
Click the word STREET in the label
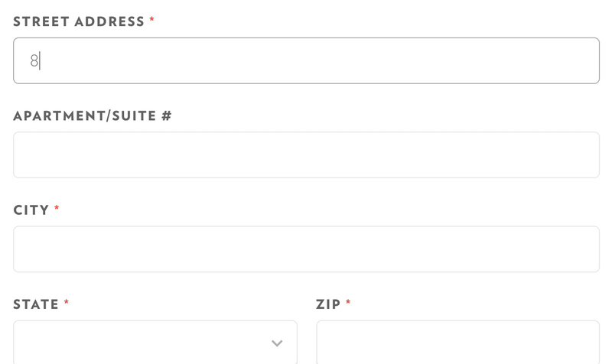(41, 21)
